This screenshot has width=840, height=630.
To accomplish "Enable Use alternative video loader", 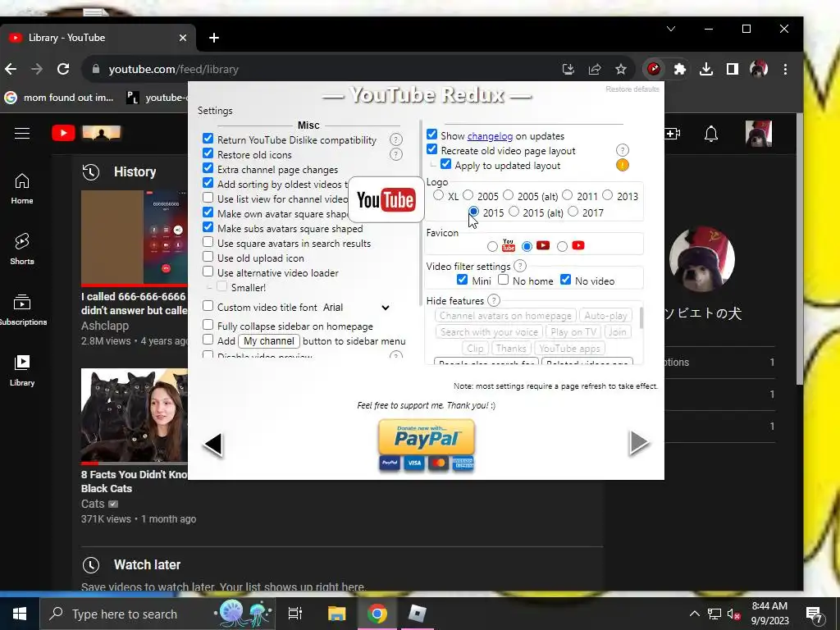I will coord(208,272).
